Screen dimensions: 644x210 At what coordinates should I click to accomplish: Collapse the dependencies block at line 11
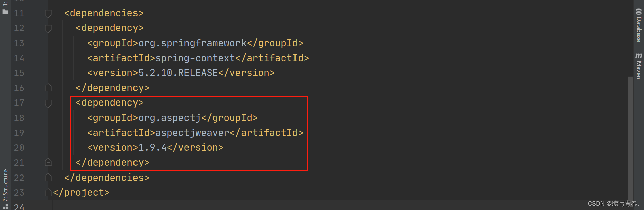[x=48, y=13]
